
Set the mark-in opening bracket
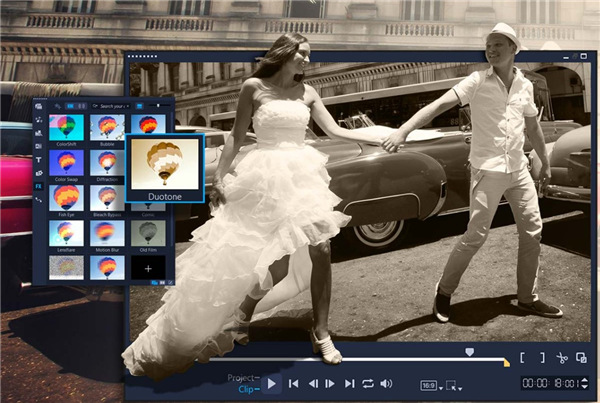click(521, 358)
